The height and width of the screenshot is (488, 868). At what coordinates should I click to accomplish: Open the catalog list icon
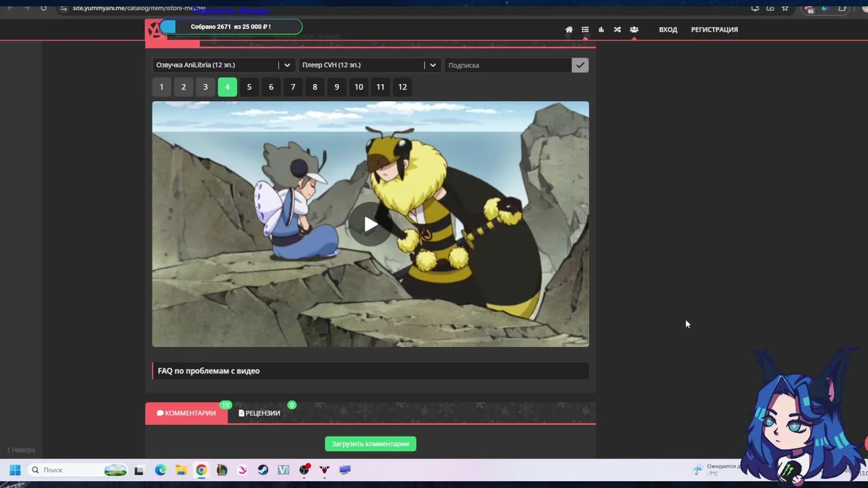pyautogui.click(x=585, y=30)
